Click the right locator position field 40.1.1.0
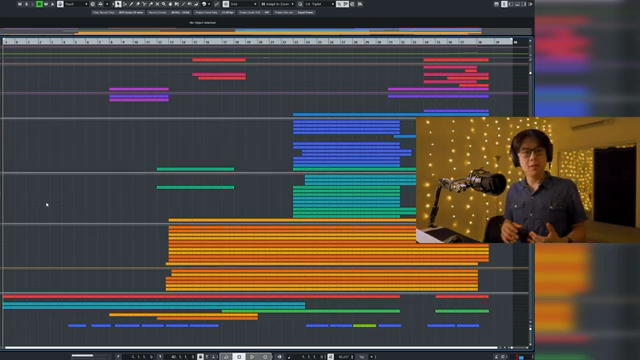 [x=182, y=357]
